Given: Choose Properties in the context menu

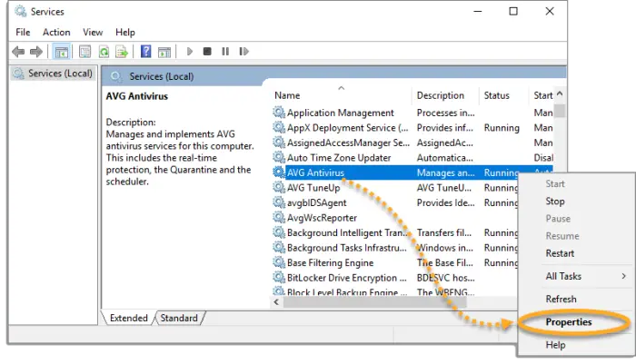Looking at the screenshot, I should [569, 322].
